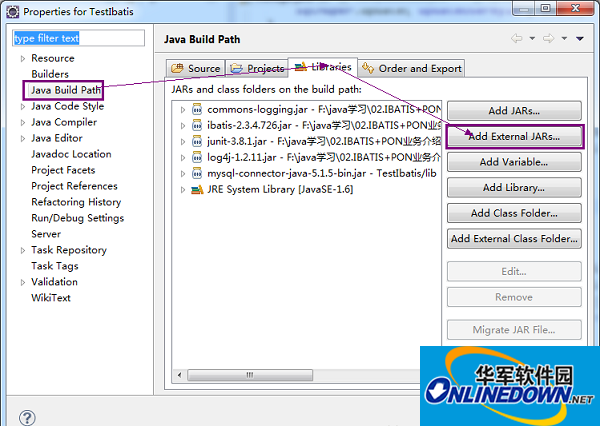Navigate back with the left arrow icon

pyautogui.click(x=517, y=38)
